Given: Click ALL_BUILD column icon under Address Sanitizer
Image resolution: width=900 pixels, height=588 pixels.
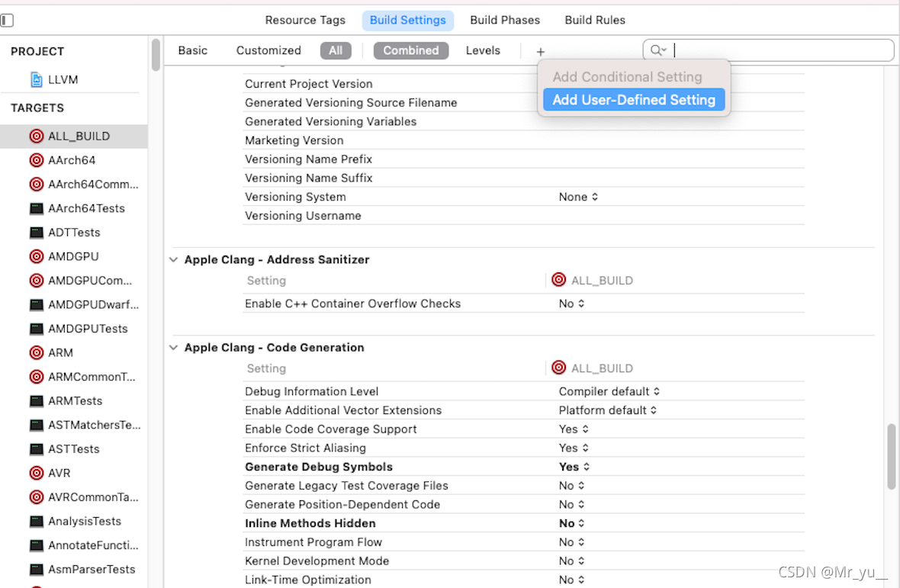Looking at the screenshot, I should 558,279.
